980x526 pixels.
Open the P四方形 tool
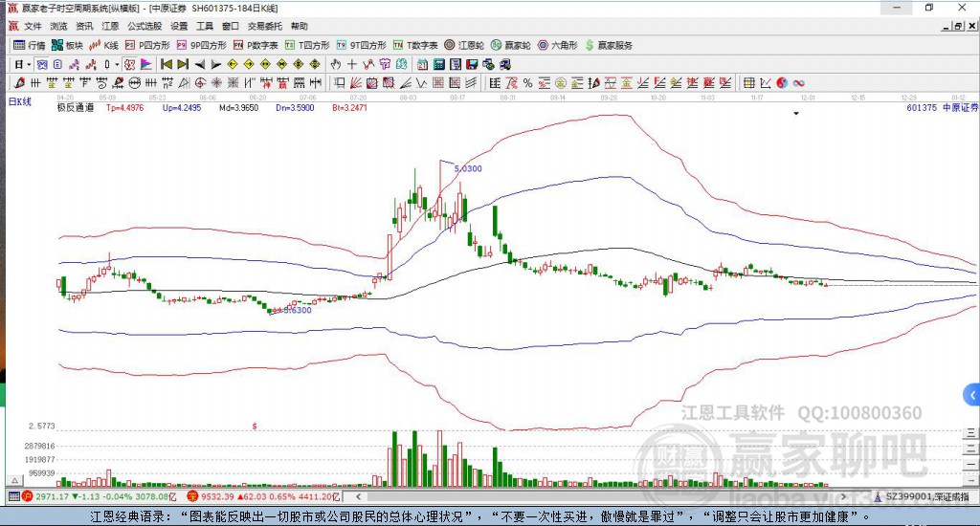pyautogui.click(x=147, y=45)
